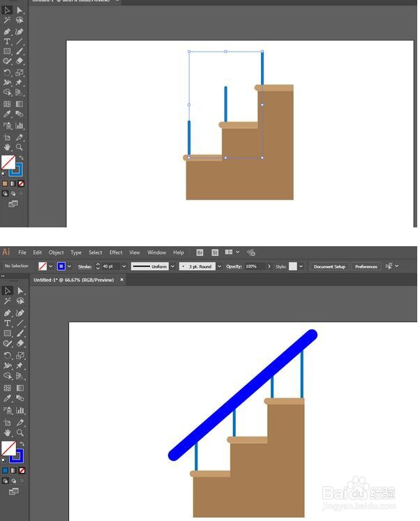The height and width of the screenshot is (521, 420).
Task: Switch to Gradient mode button in lower toolbar
Action: coord(13,471)
